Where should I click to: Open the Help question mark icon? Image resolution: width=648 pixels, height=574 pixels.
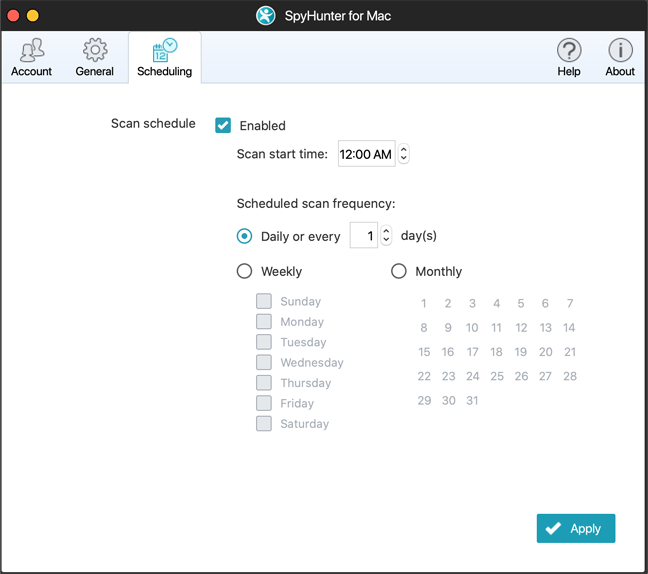coord(569,51)
